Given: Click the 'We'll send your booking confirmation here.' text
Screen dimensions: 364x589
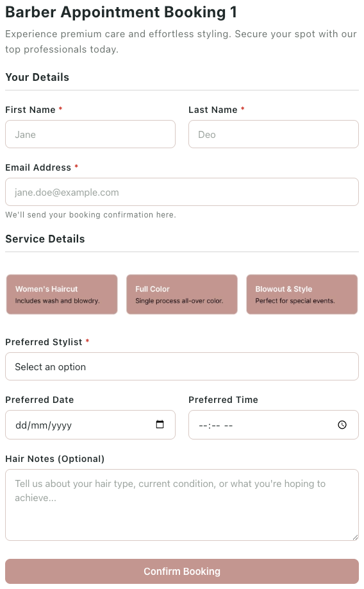Looking at the screenshot, I should coord(90,215).
